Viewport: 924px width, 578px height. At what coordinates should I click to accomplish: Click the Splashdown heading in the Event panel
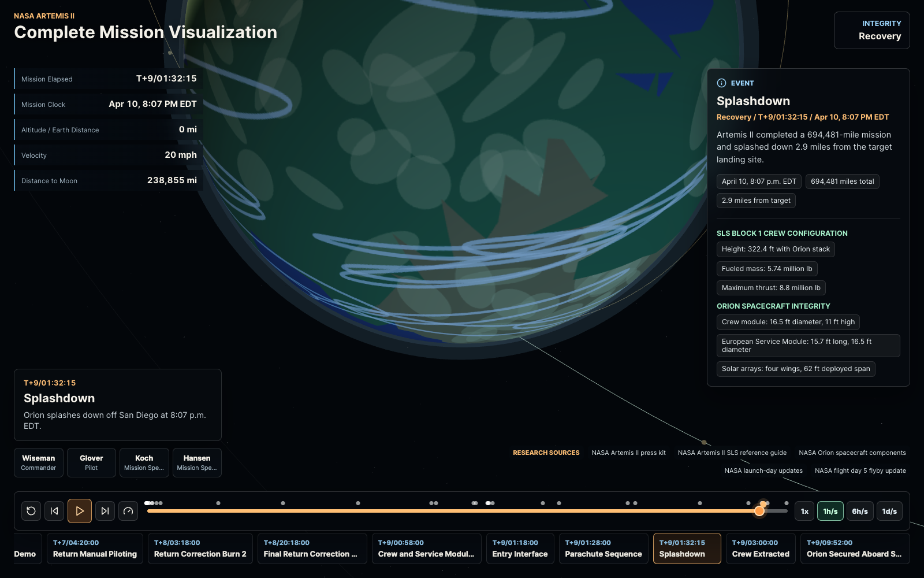click(753, 101)
